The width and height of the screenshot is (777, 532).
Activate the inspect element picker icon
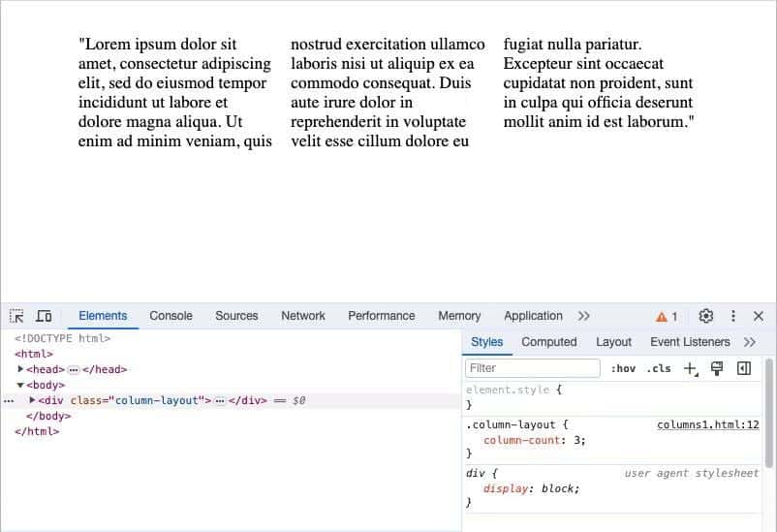[16, 316]
